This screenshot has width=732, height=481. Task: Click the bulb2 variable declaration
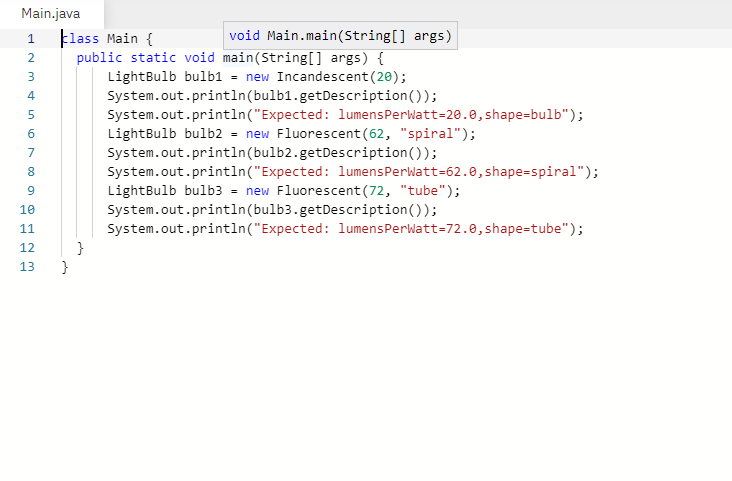click(x=204, y=134)
